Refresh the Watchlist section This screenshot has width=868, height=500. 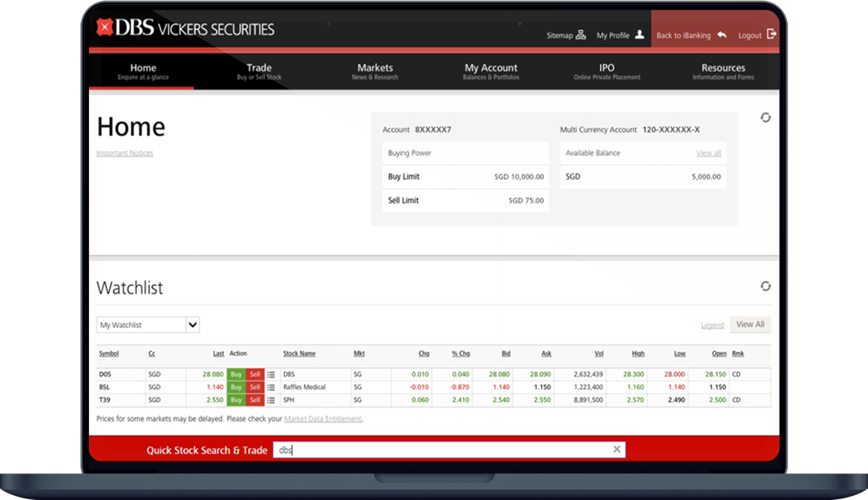(765, 286)
